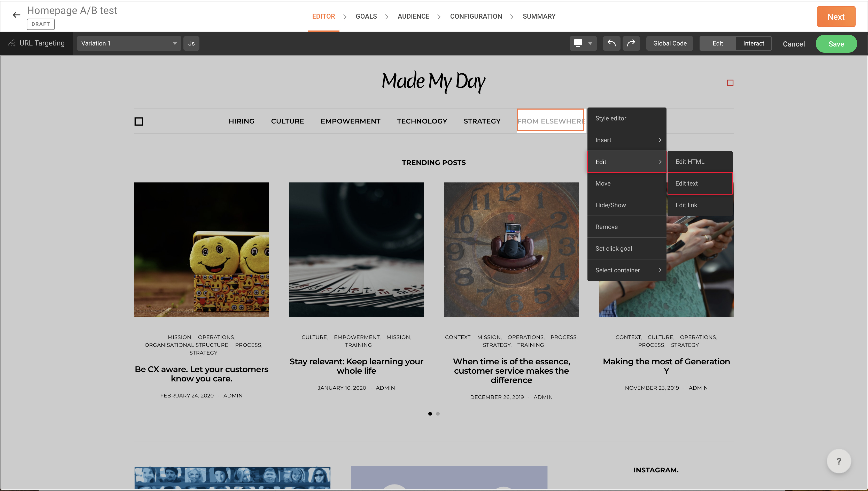Switch editor to Interact mode
This screenshot has width=868, height=491.
tap(753, 43)
